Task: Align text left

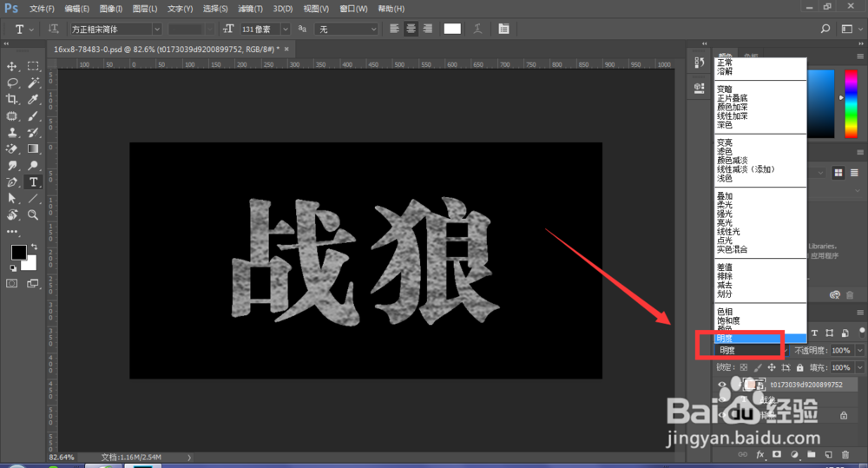Action: pos(394,29)
